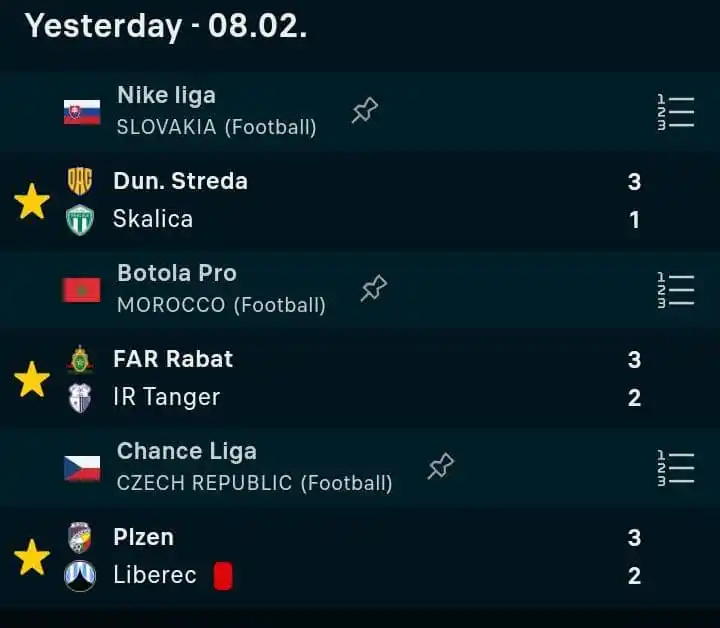Toggle favorite star for Plzen vs Liberec
The width and height of the screenshot is (720, 628).
32,557
